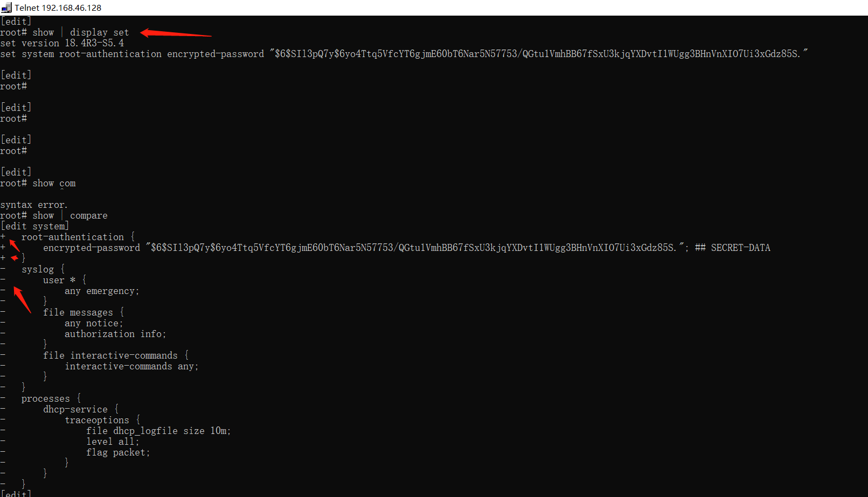Click the 'syslog {' block opening line
The height and width of the screenshot is (497, 868).
43,269
